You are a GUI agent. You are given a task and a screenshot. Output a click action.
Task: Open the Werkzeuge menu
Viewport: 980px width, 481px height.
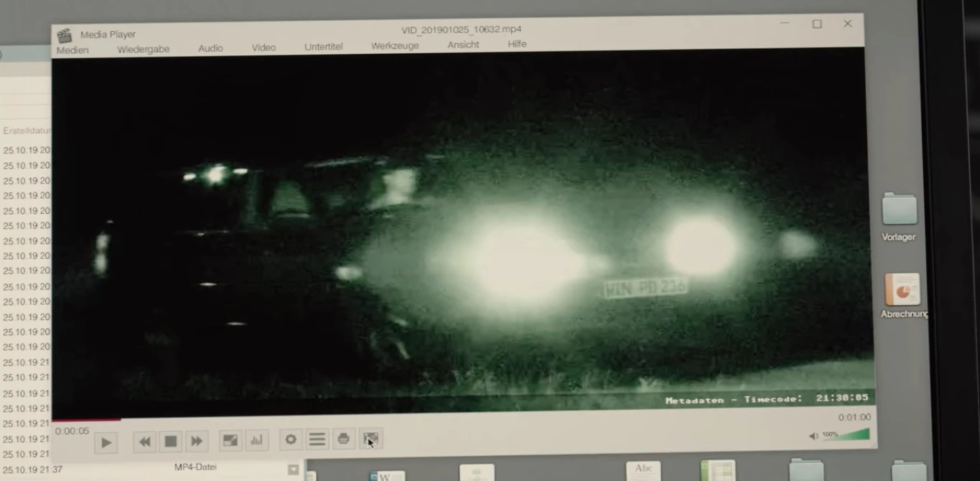tap(395, 46)
